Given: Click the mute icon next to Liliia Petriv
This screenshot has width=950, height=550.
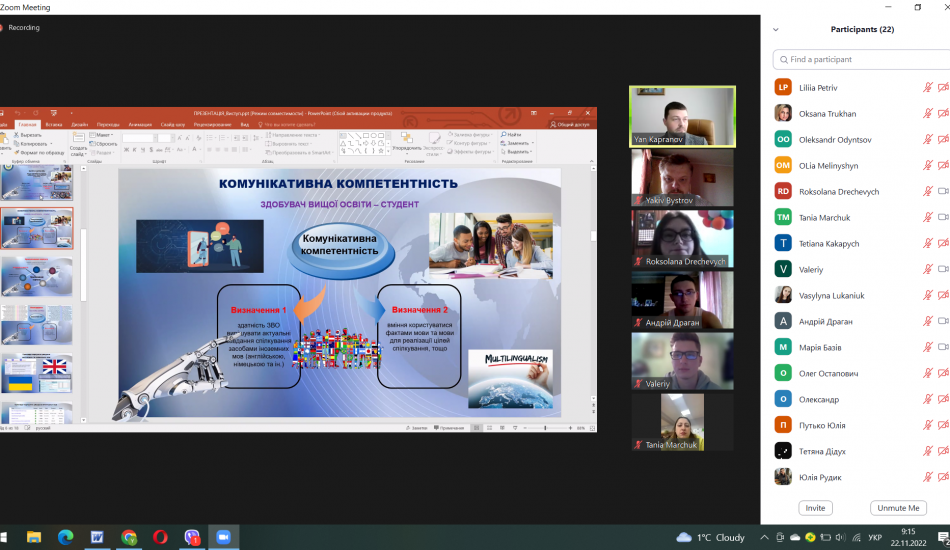Looking at the screenshot, I should click(928, 88).
